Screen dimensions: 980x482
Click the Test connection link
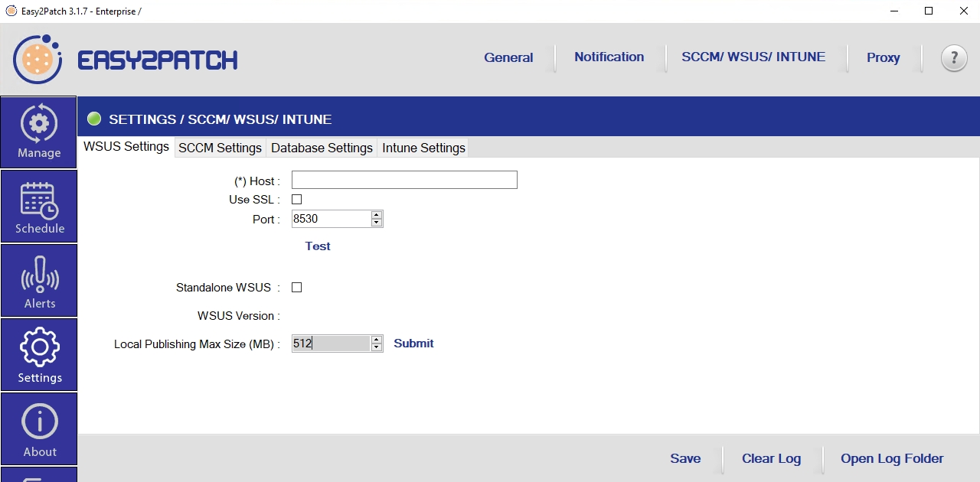tap(318, 246)
